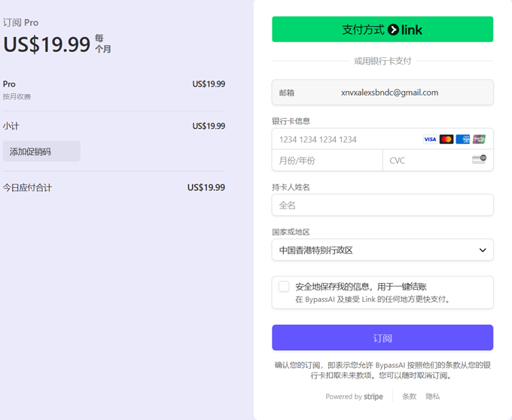Click the green Link pay button
This screenshot has height=420, width=512.
(x=382, y=29)
